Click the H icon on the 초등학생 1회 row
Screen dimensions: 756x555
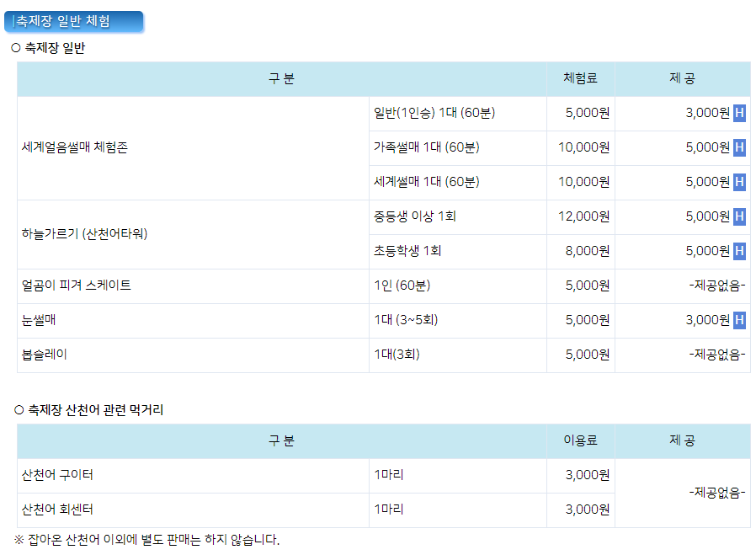pos(739,251)
